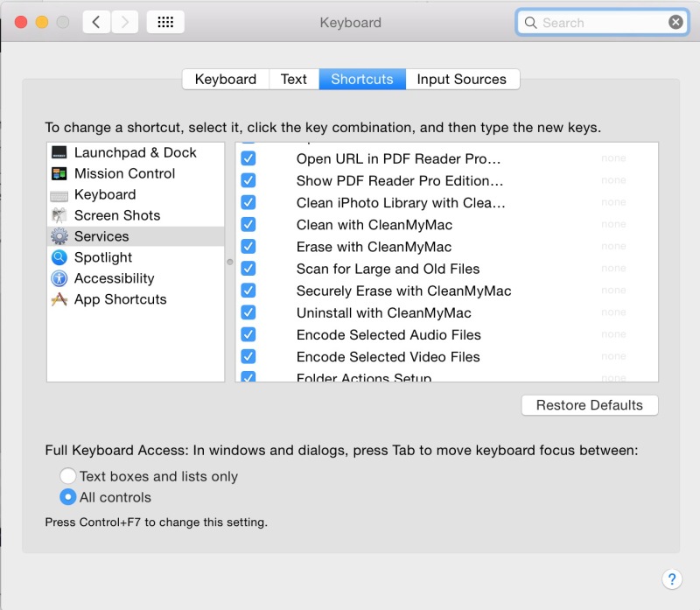The image size is (700, 610).
Task: Select App Shortcuts category
Action: coord(136,299)
